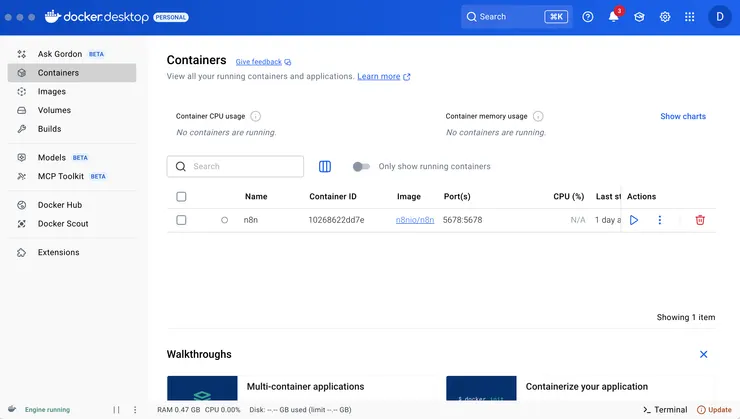Viewport: 740px width, 419px height.
Task: Toggle Only show running containers
Action: [x=361, y=166]
